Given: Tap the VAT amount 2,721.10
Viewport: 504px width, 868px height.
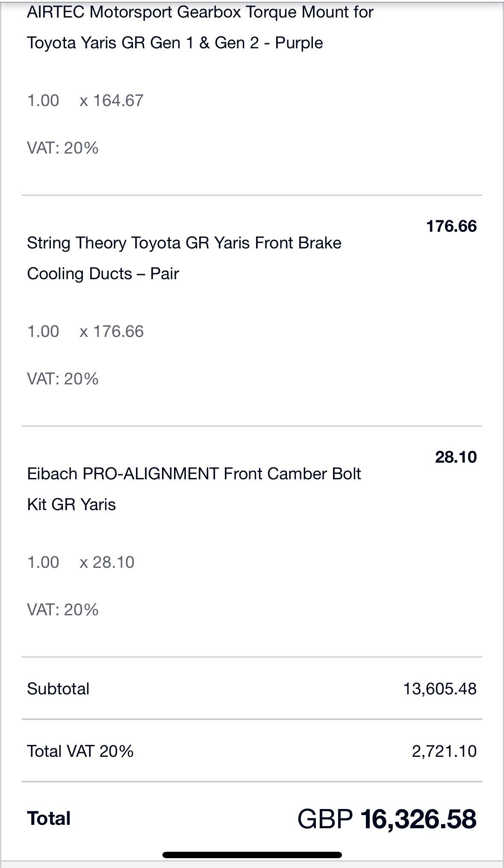Looking at the screenshot, I should pyautogui.click(x=444, y=751).
